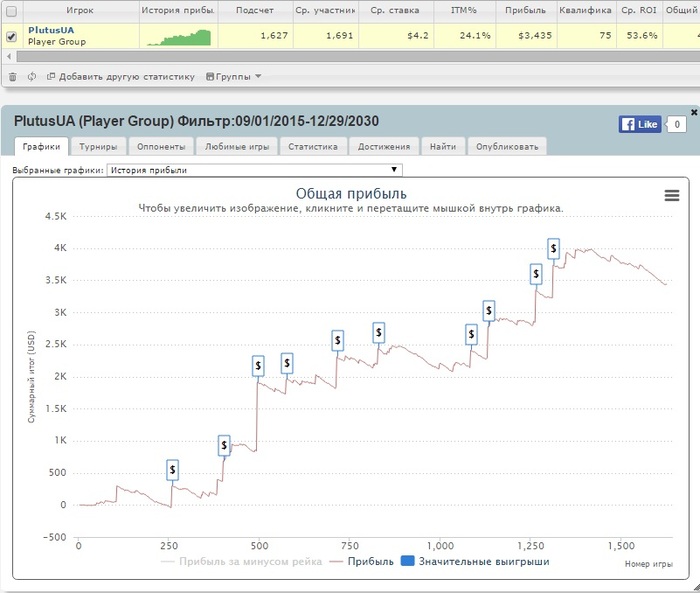Switch to the 'Найти' tab
This screenshot has height=593, width=700.
coord(443,146)
